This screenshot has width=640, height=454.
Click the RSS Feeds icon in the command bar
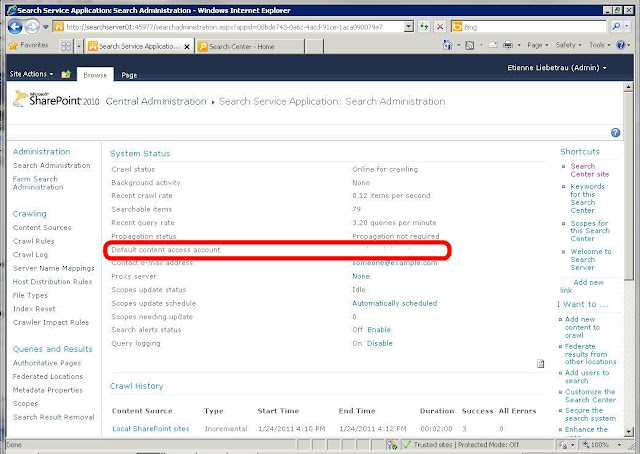tap(470, 45)
